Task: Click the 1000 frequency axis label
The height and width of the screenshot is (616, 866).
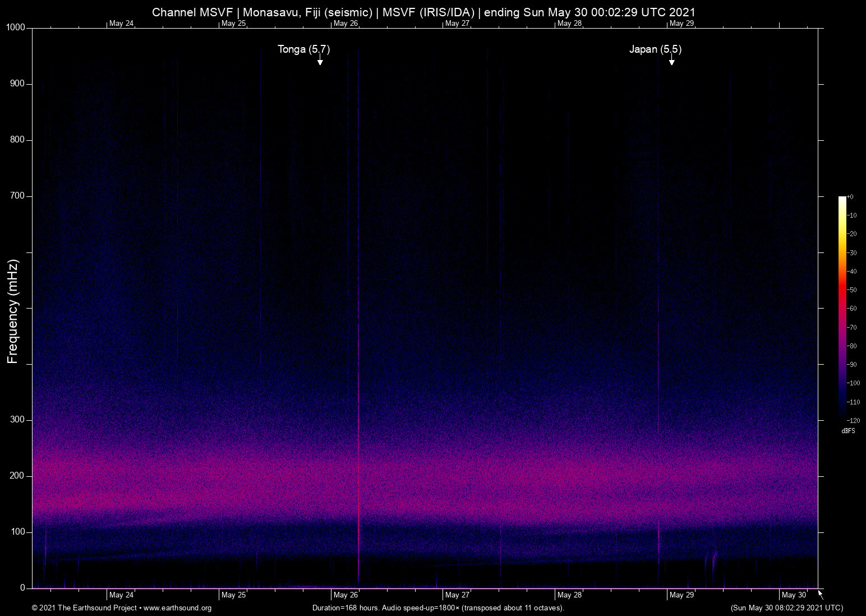Action: (x=16, y=27)
